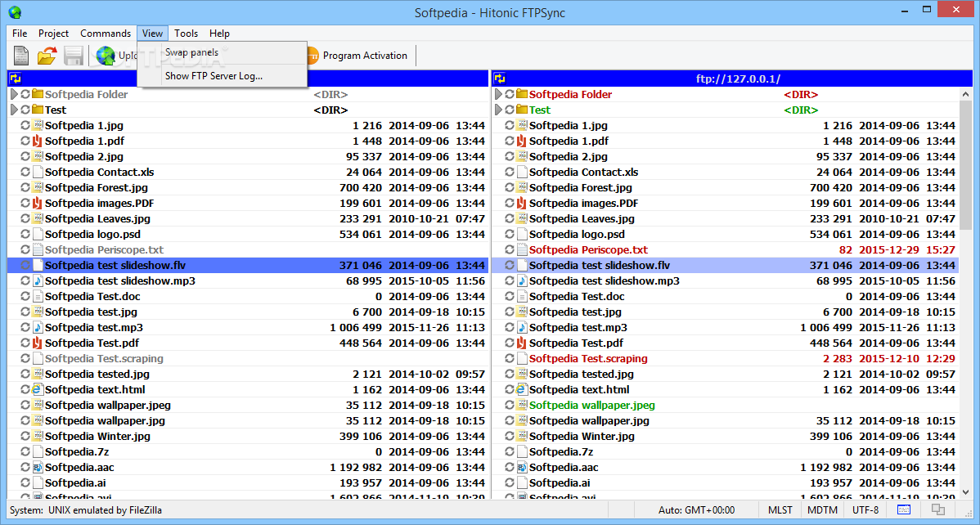Expand the left Test directory
The width and height of the screenshot is (980, 525).
[x=14, y=110]
